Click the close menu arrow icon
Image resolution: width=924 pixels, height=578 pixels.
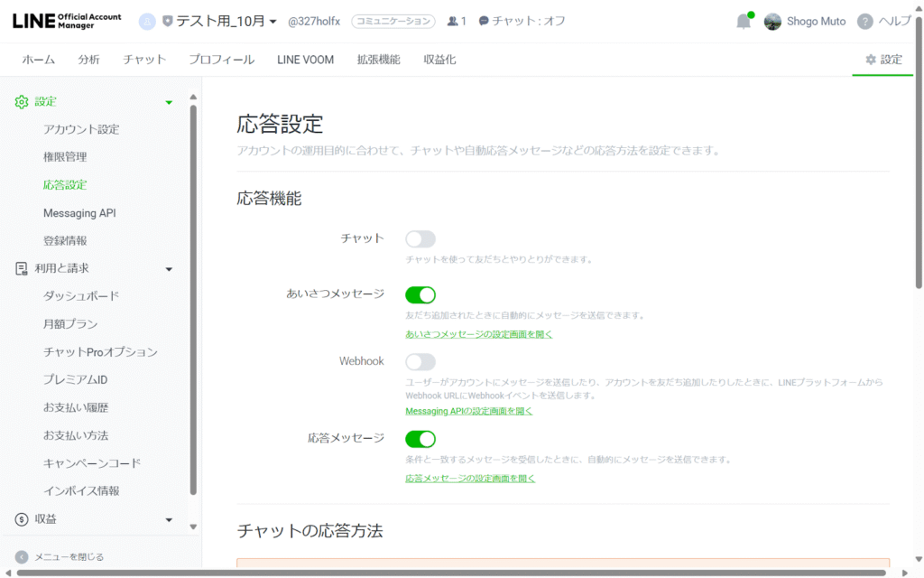[22, 556]
